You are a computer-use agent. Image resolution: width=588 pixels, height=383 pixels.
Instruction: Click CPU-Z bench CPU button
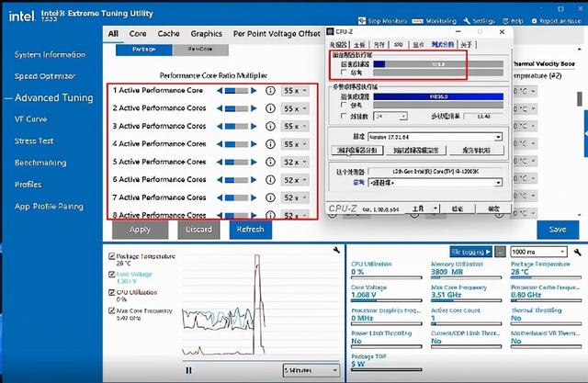pyautogui.click(x=357, y=151)
